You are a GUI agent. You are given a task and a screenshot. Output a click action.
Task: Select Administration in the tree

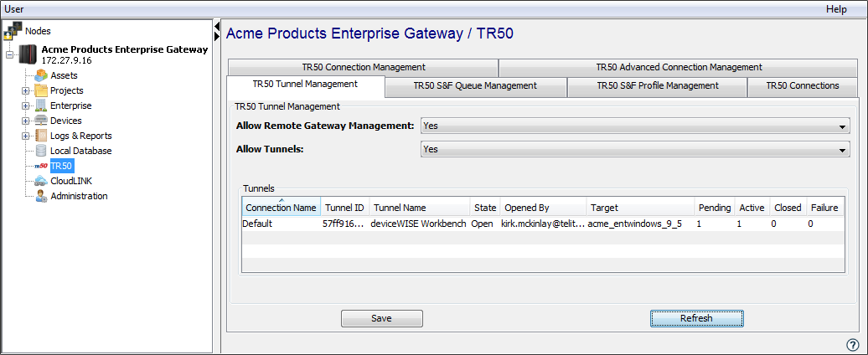pos(79,196)
